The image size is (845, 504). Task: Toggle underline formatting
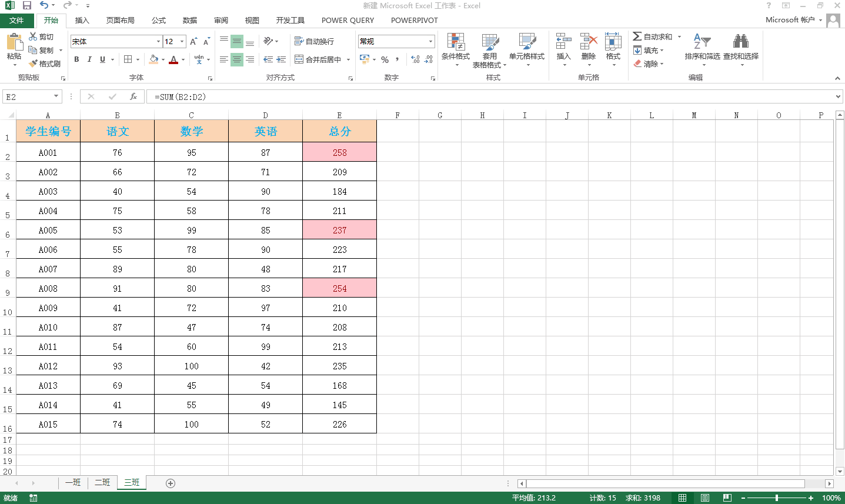pos(102,59)
